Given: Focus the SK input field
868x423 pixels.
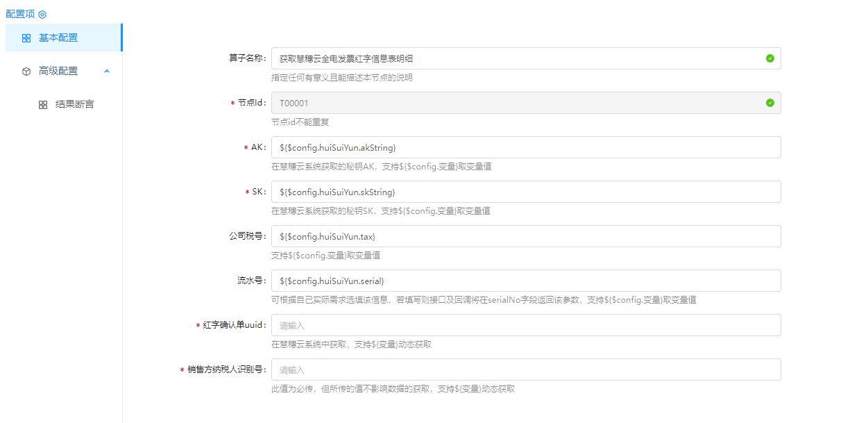Looking at the screenshot, I should [x=526, y=192].
